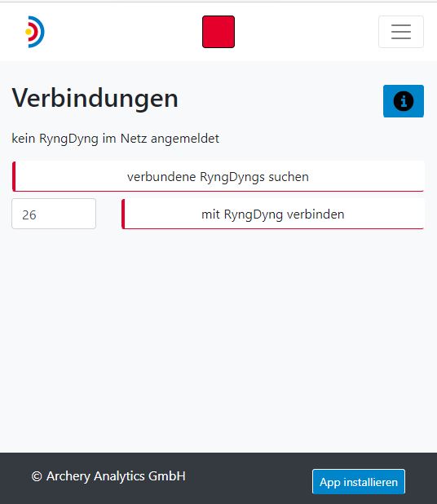Click mit RyngDyng verbinden button
Viewport: 437px width, 504px height.
pyautogui.click(x=273, y=214)
